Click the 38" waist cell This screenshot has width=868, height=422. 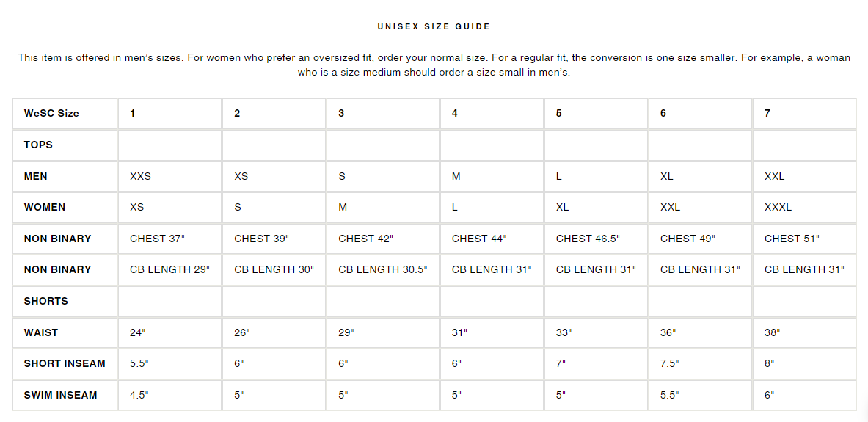(772, 333)
